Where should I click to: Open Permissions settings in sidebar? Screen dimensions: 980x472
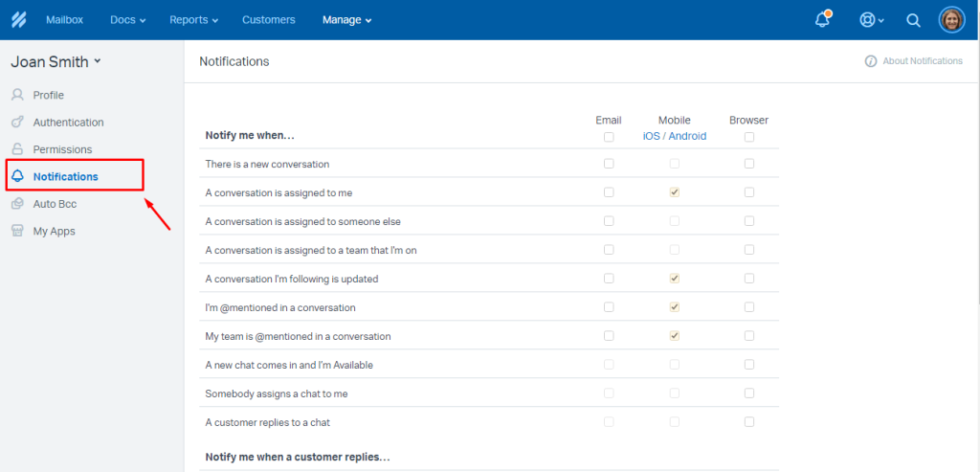coord(62,149)
